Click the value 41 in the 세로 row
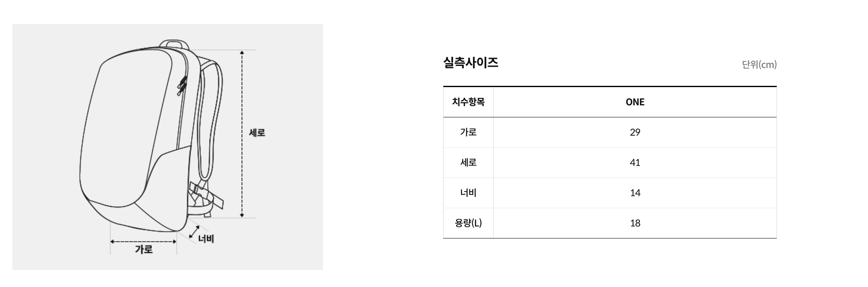Viewport: 868px width, 287px height. tap(635, 163)
